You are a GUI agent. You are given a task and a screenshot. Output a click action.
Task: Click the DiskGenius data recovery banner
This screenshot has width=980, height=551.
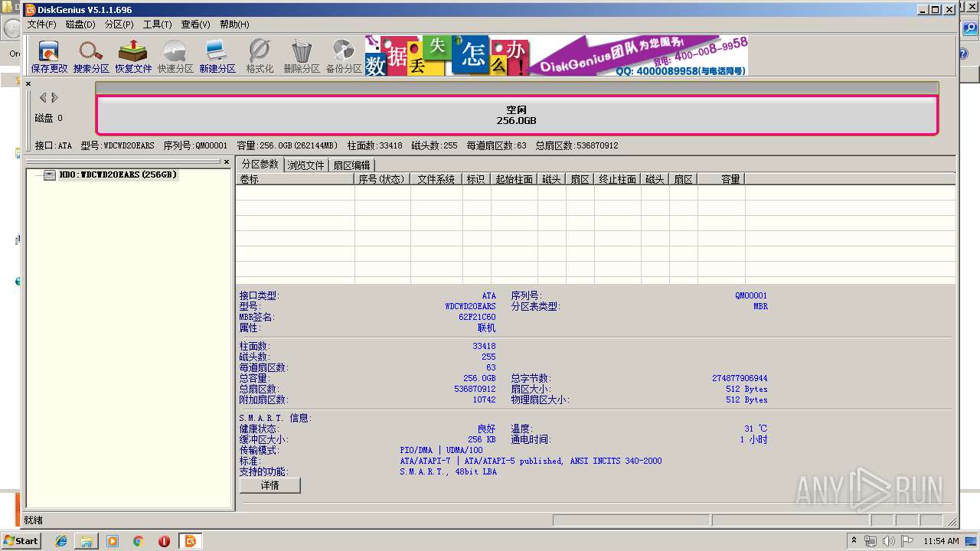point(556,55)
